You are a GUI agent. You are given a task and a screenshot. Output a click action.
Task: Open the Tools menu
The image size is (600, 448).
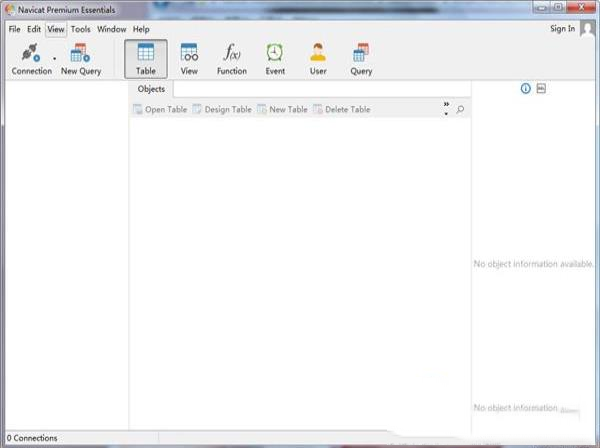(x=80, y=29)
